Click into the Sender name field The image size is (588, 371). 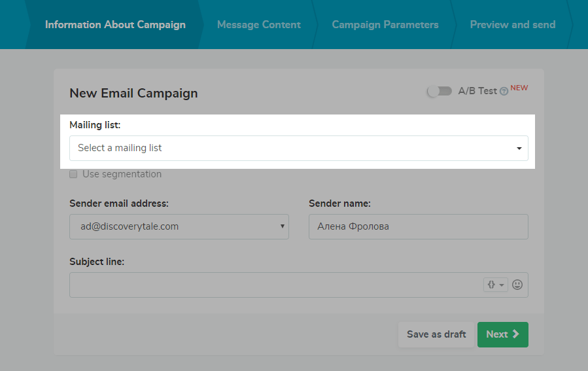point(418,226)
